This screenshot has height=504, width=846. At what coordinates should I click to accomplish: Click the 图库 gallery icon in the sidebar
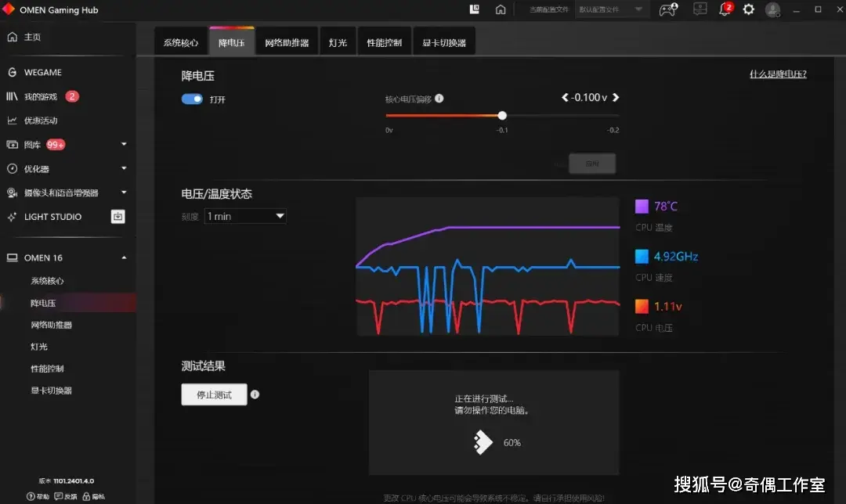coord(12,145)
